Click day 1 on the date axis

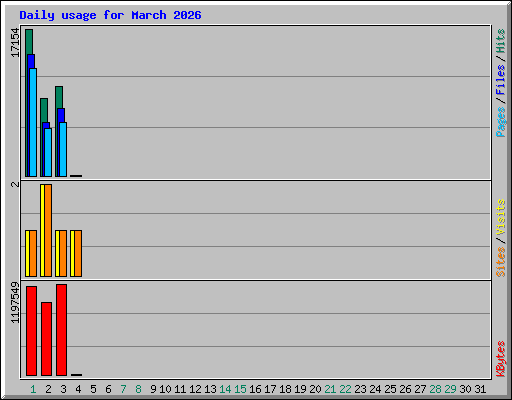33,389
